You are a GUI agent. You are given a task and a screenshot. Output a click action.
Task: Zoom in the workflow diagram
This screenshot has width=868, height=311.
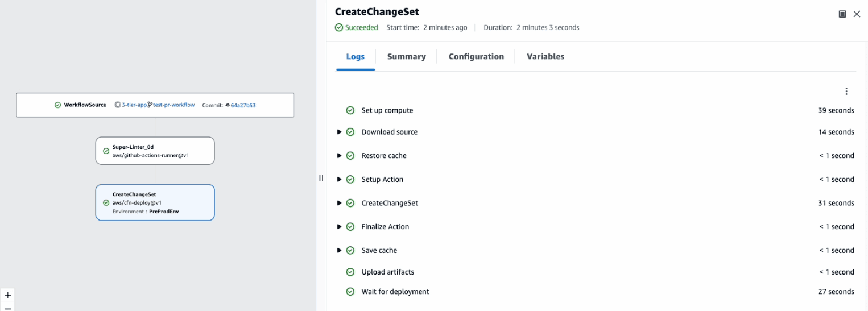click(7, 296)
